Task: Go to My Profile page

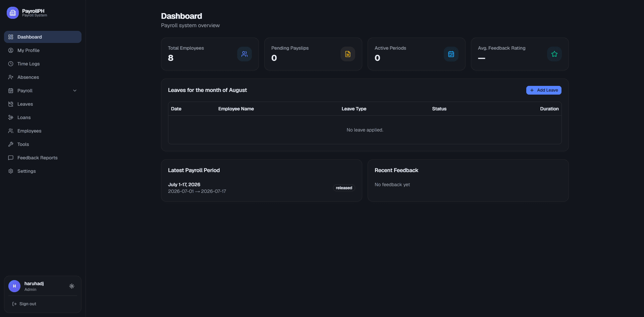Action: click(x=43, y=50)
